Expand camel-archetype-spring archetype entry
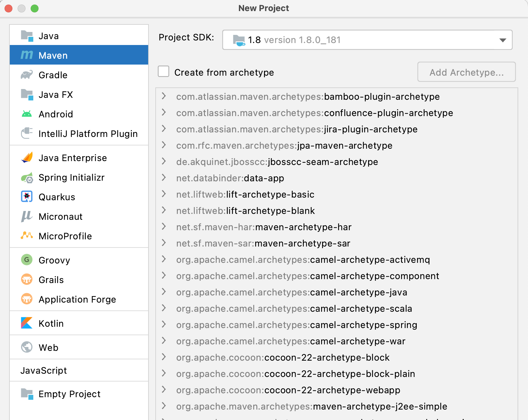Image resolution: width=528 pixels, height=420 pixels. (164, 324)
